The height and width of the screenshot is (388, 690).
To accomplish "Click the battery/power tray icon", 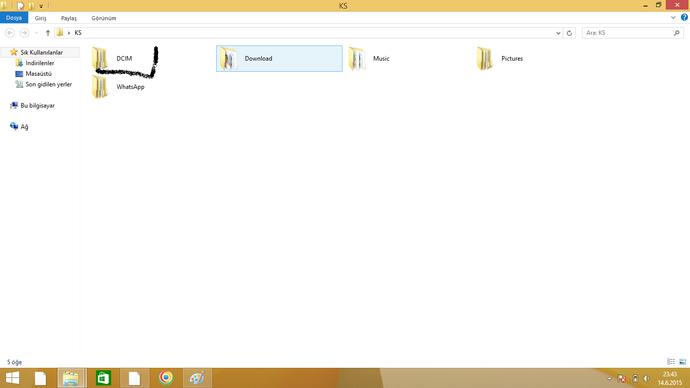I will click(635, 378).
